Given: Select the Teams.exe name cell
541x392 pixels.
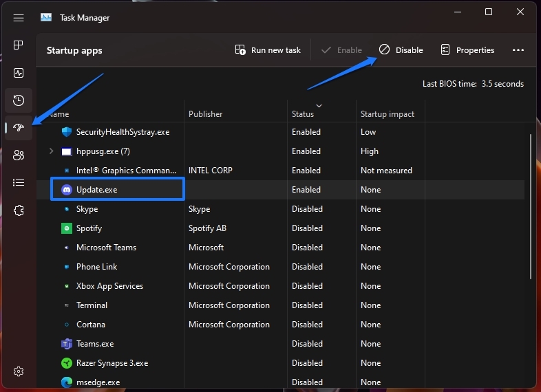Looking at the screenshot, I should coord(95,344).
